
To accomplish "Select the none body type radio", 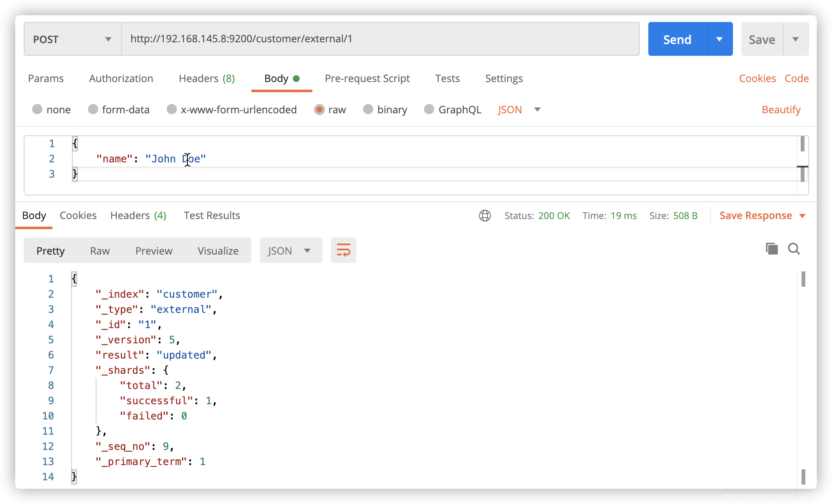I will (37, 110).
